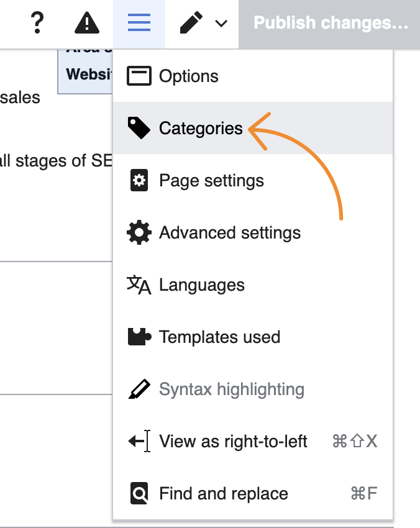
Task: Enable View as right-to-left mode
Action: (234, 441)
